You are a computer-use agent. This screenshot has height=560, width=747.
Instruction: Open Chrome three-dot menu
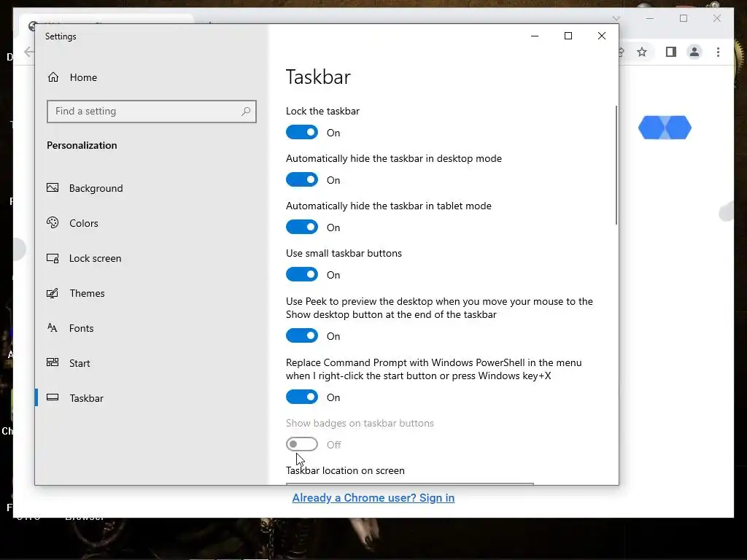point(718,52)
